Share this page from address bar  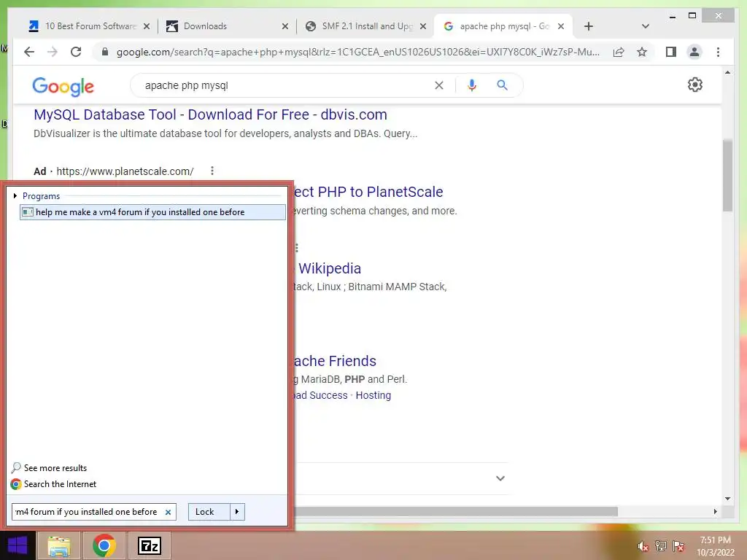click(x=619, y=52)
